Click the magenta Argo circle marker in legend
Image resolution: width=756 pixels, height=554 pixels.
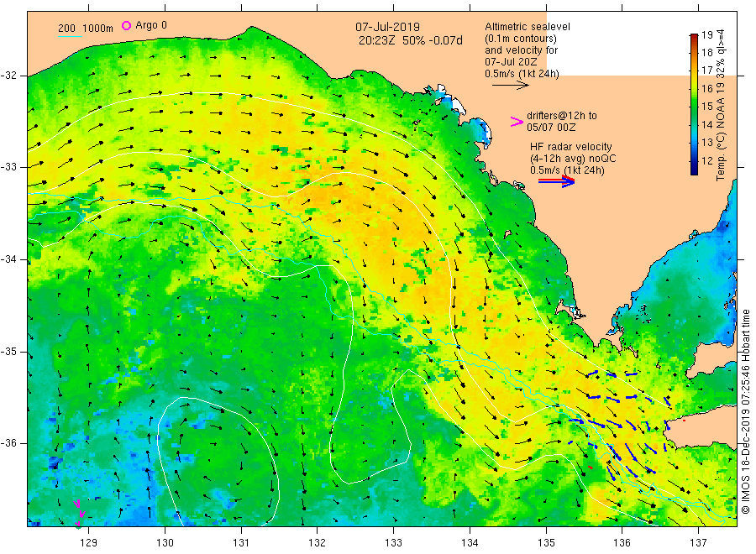pos(126,25)
